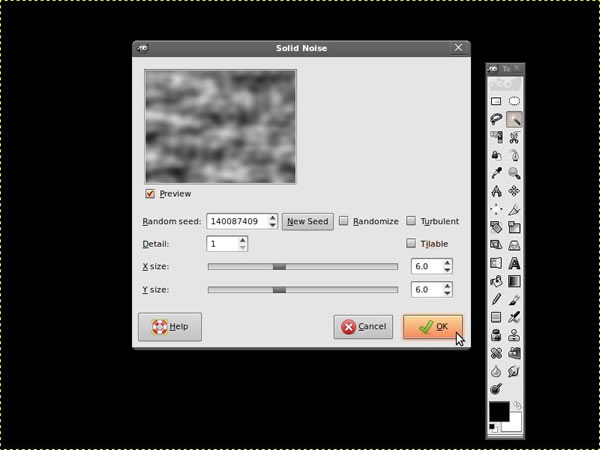Select the Blur/Sharpen droplet tool
This screenshot has height=450, width=600.
pos(496,371)
